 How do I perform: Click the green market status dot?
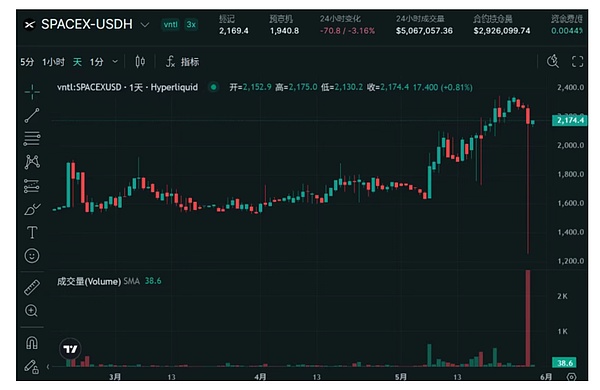click(x=214, y=87)
